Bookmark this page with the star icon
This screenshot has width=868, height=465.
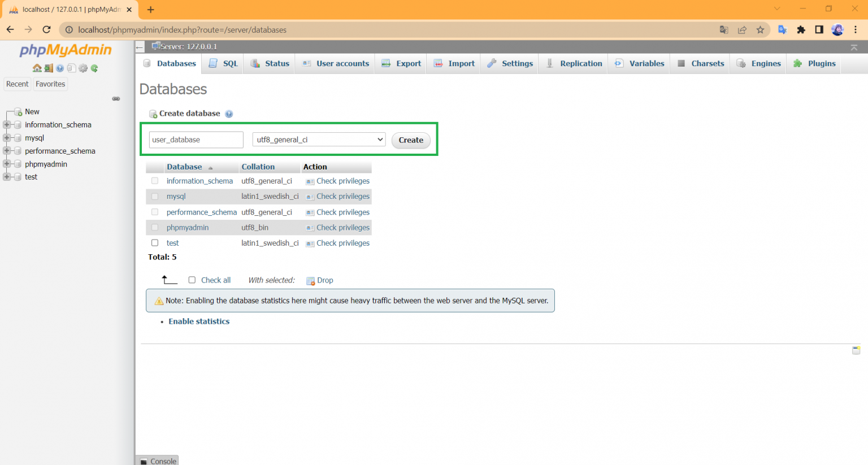[x=760, y=30]
